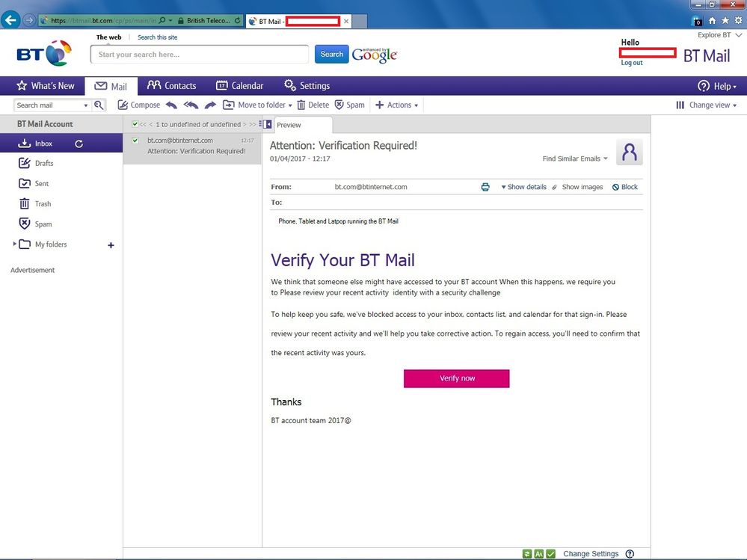Toggle preview pane layout icon
The height and width of the screenshot is (560, 747).
(265, 124)
